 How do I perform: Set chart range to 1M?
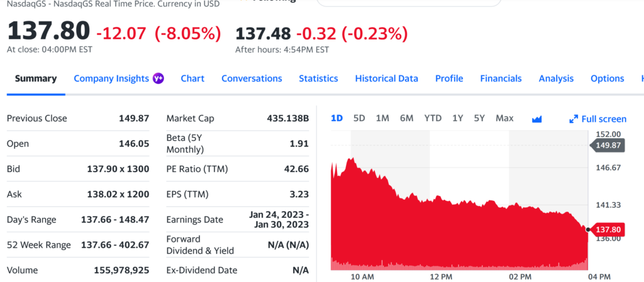click(x=382, y=118)
